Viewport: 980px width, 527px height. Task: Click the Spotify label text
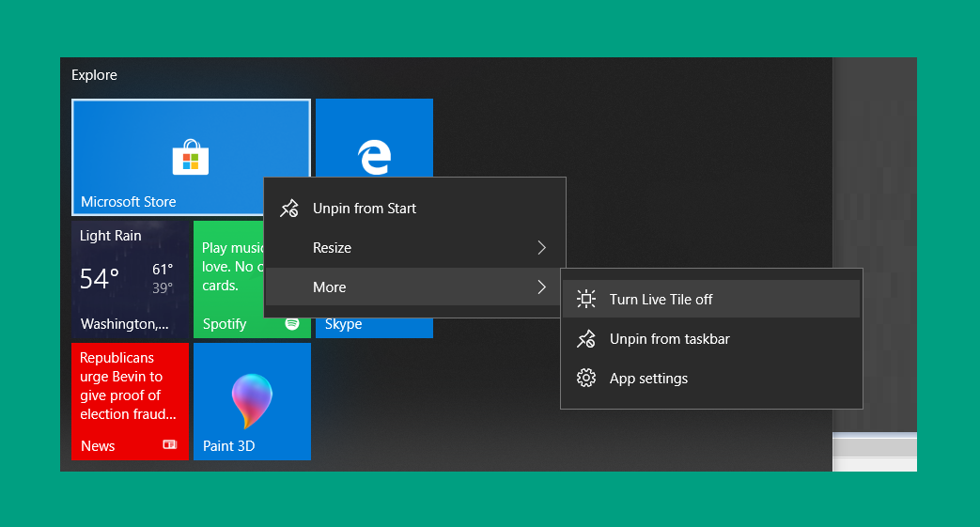click(x=225, y=324)
